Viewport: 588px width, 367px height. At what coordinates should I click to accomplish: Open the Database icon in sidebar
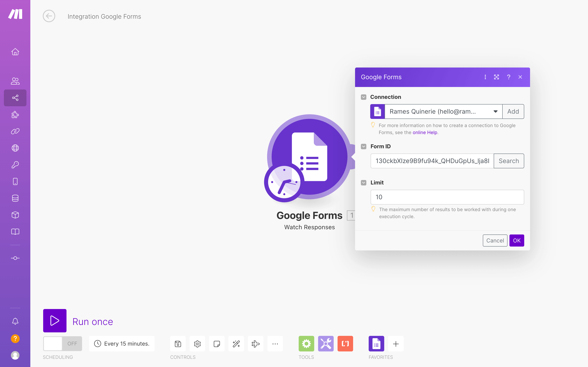pyautogui.click(x=15, y=198)
